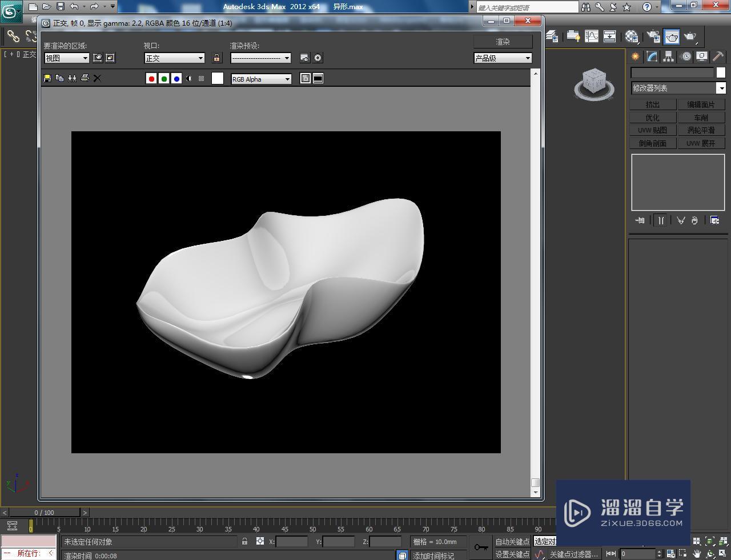Click the background color swatch in render window
The height and width of the screenshot is (560, 731).
point(217,78)
